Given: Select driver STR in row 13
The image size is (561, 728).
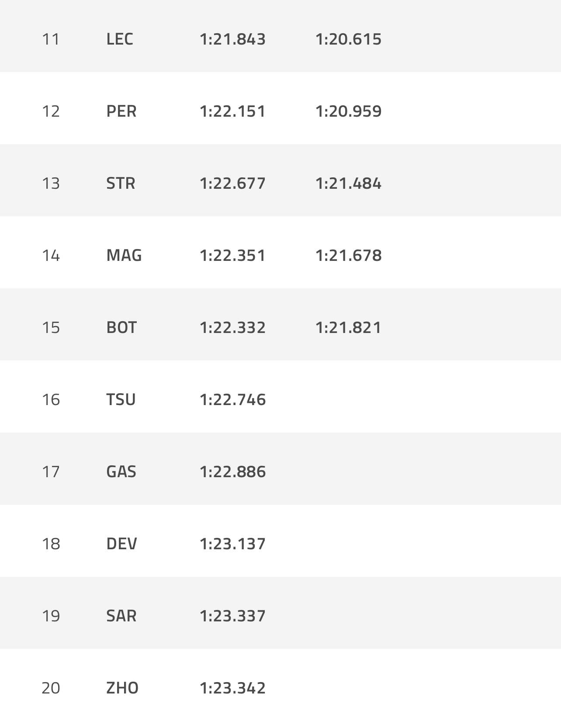Looking at the screenshot, I should pyautogui.click(x=121, y=183).
